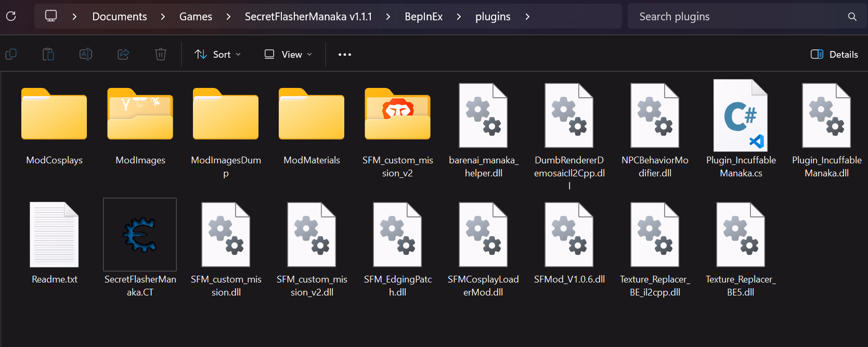Open the Sort dropdown
This screenshot has height=347, width=868.
click(217, 54)
